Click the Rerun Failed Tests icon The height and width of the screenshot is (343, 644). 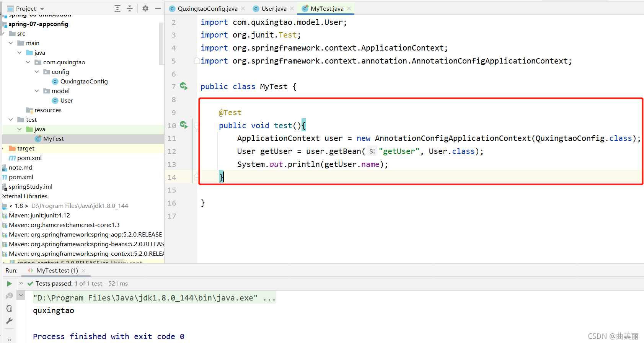pos(9,296)
